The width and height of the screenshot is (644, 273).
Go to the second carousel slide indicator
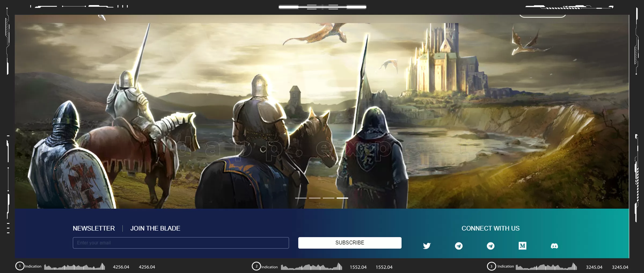(315, 198)
